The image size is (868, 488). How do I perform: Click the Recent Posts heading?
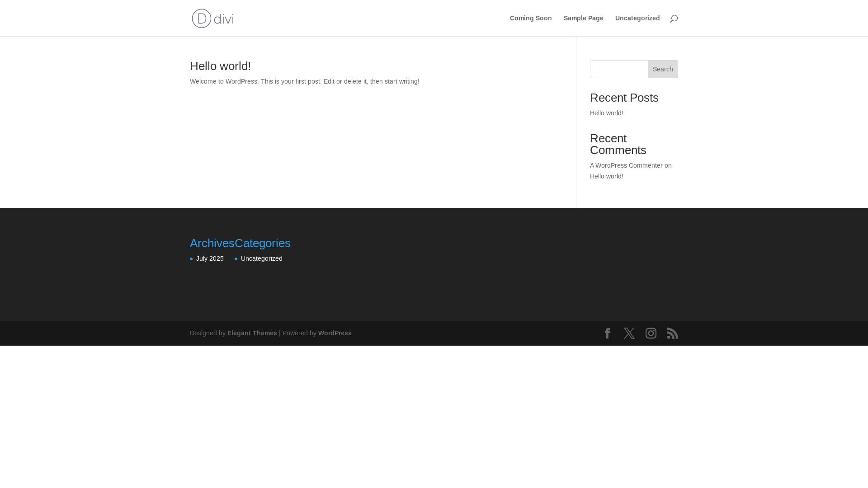point(624,98)
